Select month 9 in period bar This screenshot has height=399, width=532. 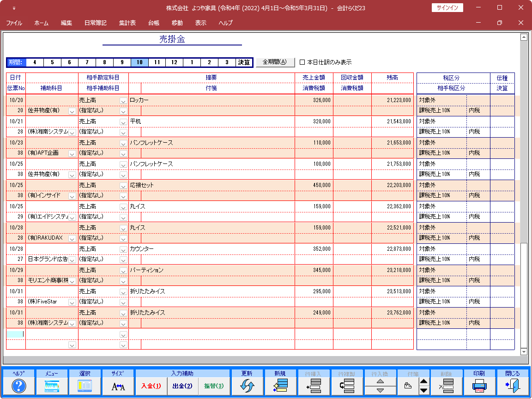click(122, 62)
